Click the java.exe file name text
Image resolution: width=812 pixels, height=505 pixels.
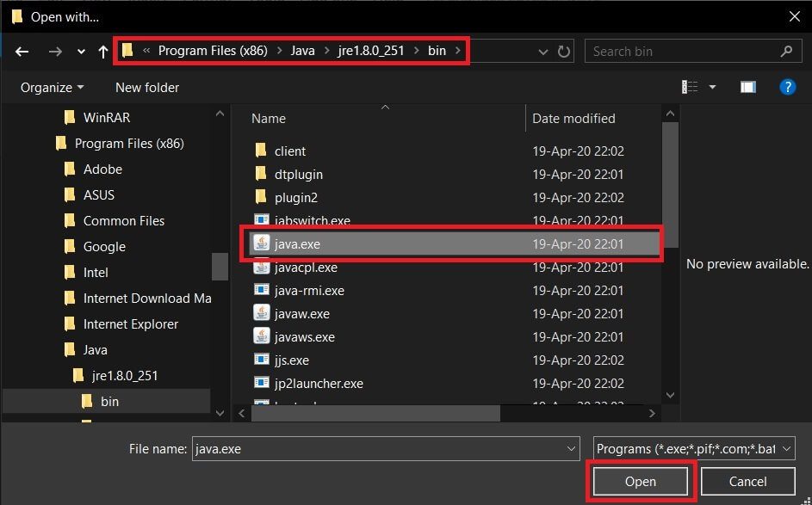[x=297, y=244]
